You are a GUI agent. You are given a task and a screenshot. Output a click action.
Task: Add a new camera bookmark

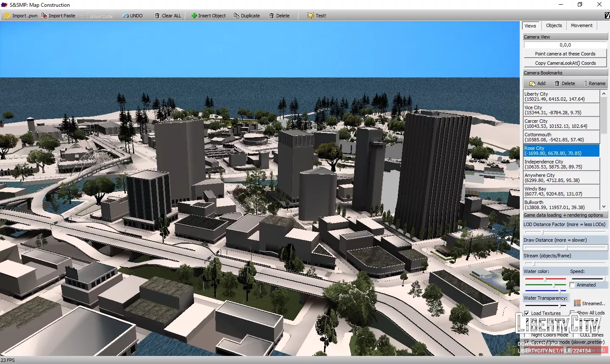point(538,83)
